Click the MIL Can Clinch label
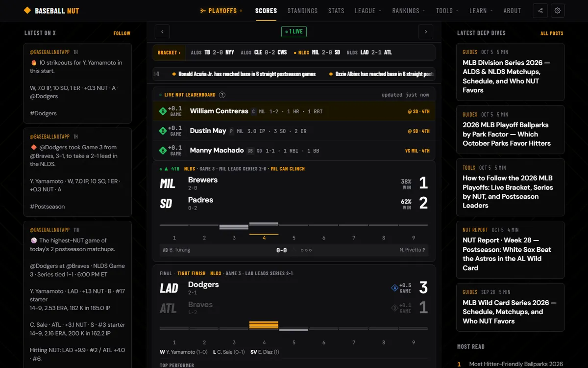 288,169
